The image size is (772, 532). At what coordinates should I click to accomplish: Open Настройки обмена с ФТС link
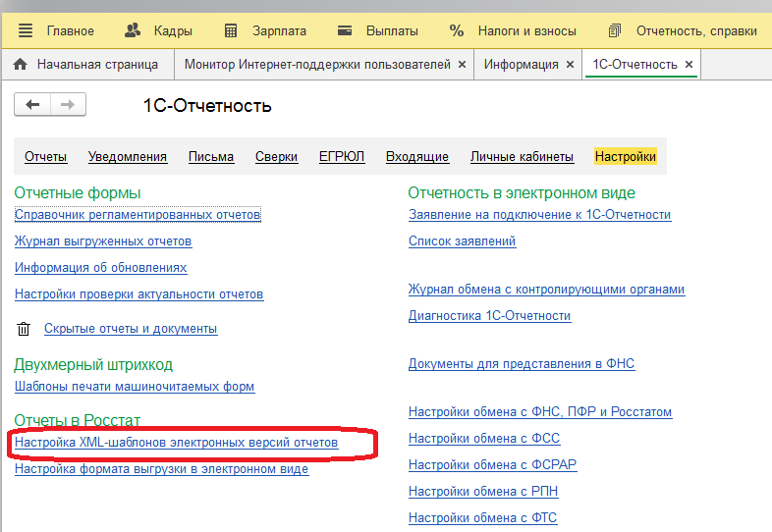482,518
